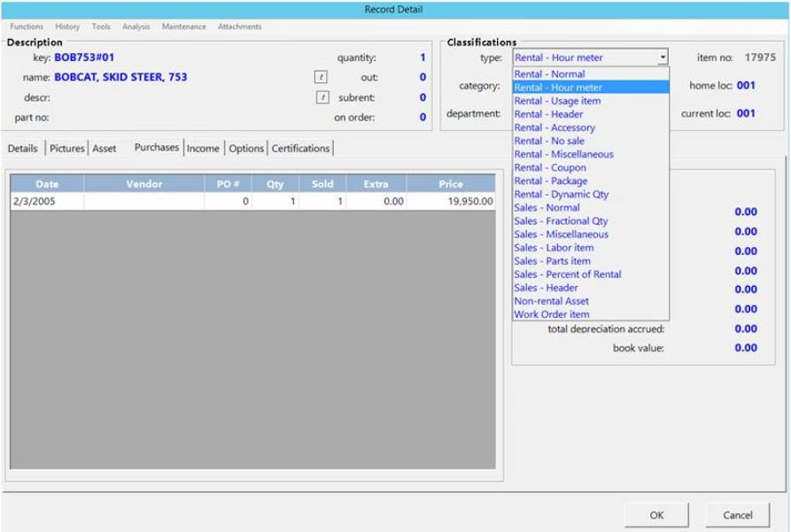Open the History menu
Screen dimensions: 791x532
[x=67, y=27]
